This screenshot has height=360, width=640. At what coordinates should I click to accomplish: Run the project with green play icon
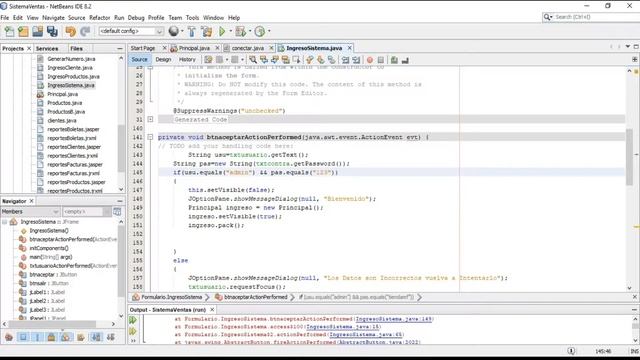[222, 31]
